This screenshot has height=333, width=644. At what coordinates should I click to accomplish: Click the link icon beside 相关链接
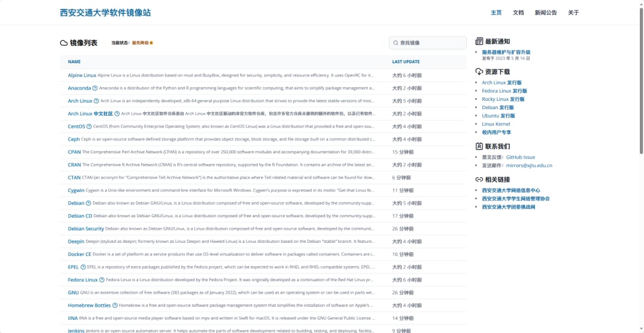pyautogui.click(x=479, y=179)
